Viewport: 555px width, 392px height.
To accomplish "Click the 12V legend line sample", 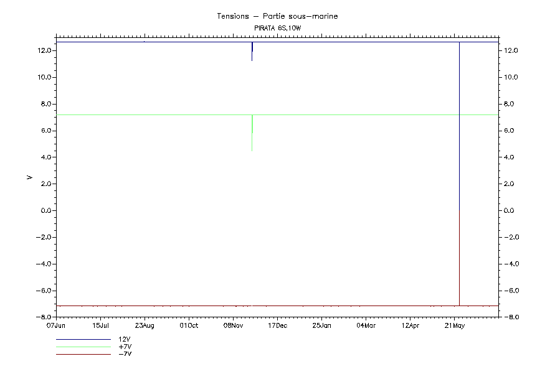I will pos(83,340).
